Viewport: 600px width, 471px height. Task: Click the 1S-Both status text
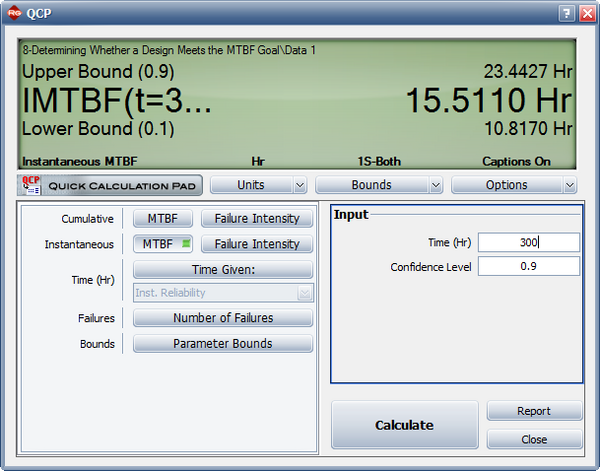(x=379, y=161)
